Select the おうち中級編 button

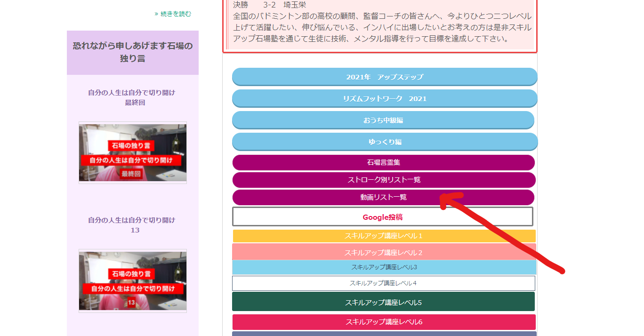pos(383,120)
